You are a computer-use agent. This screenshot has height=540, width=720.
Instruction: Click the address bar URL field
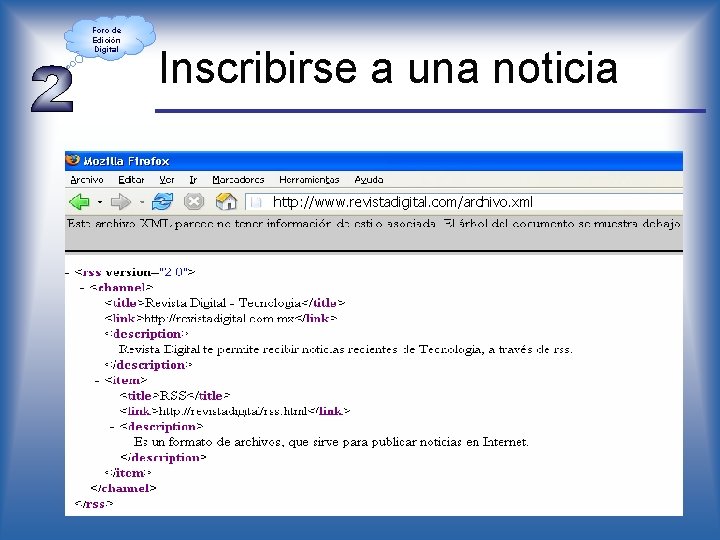pyautogui.click(x=464, y=202)
